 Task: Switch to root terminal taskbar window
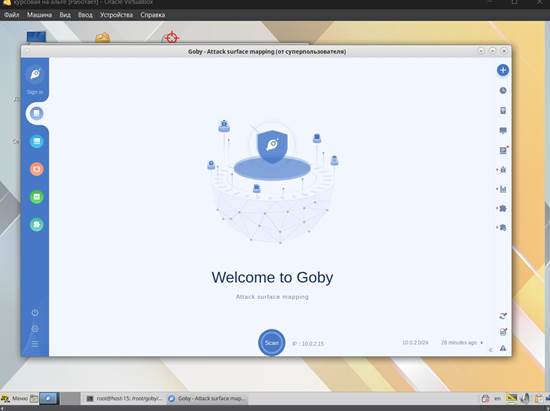(x=125, y=398)
